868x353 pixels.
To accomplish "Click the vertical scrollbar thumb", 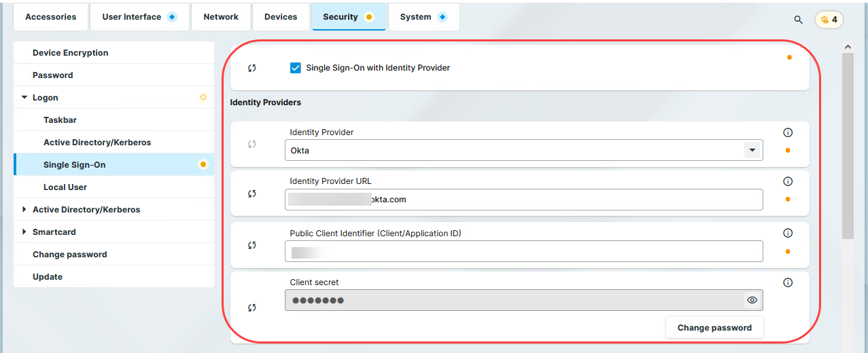I will (x=848, y=146).
